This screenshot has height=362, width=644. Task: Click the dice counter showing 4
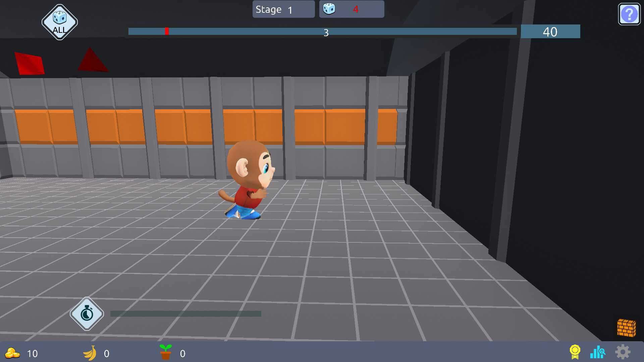click(x=351, y=9)
